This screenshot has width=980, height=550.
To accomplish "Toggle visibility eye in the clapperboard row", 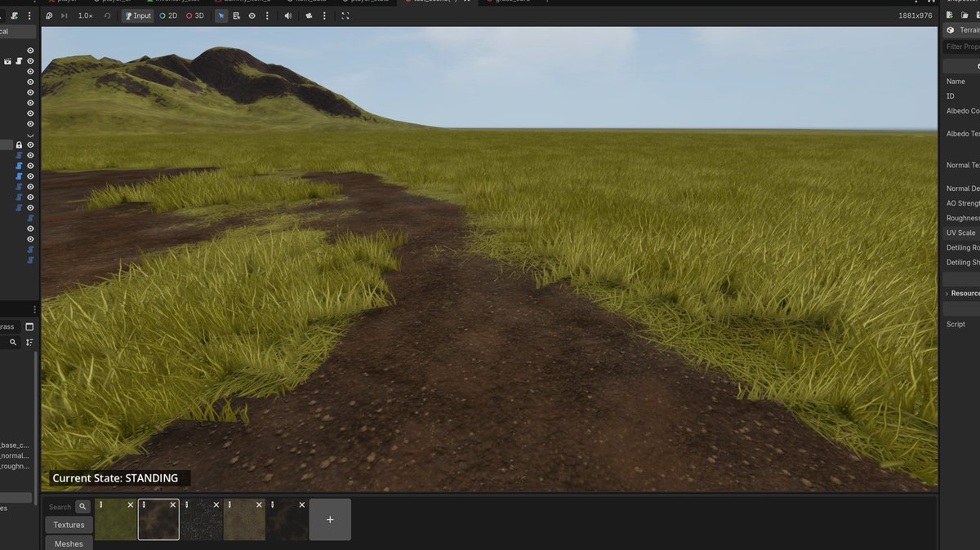I will coord(30,61).
